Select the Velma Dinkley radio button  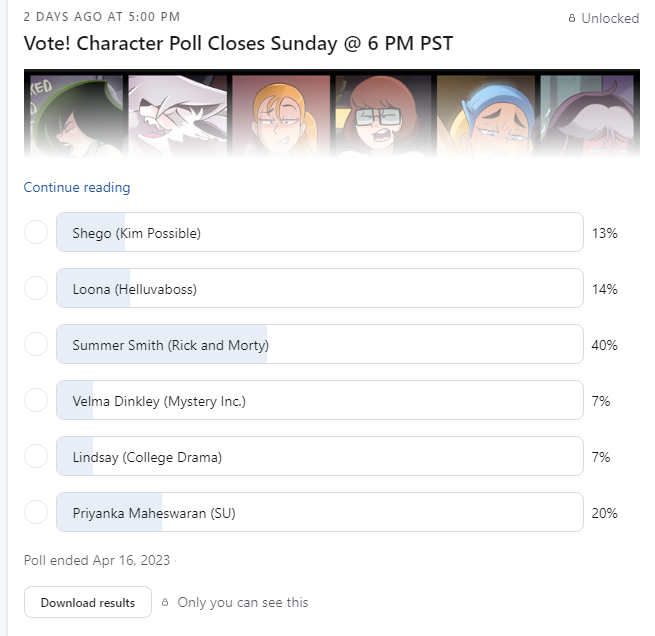(x=36, y=400)
